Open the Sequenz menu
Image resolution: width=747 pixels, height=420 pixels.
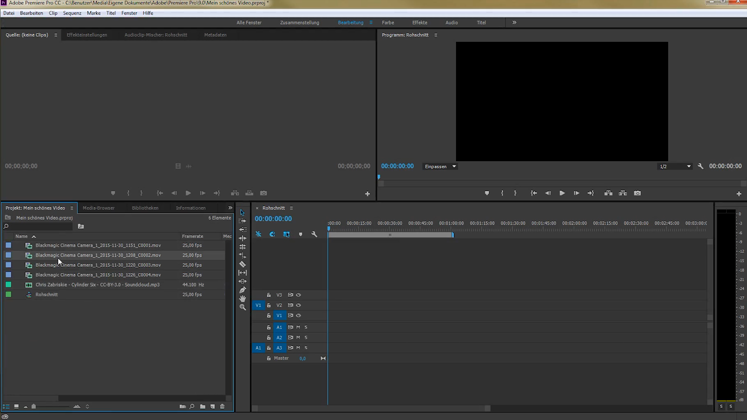(72, 13)
